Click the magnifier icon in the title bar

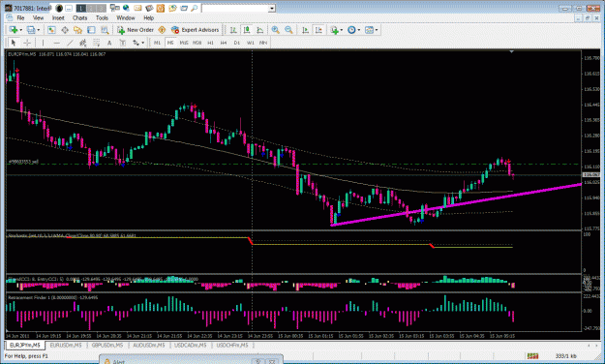(195, 8)
